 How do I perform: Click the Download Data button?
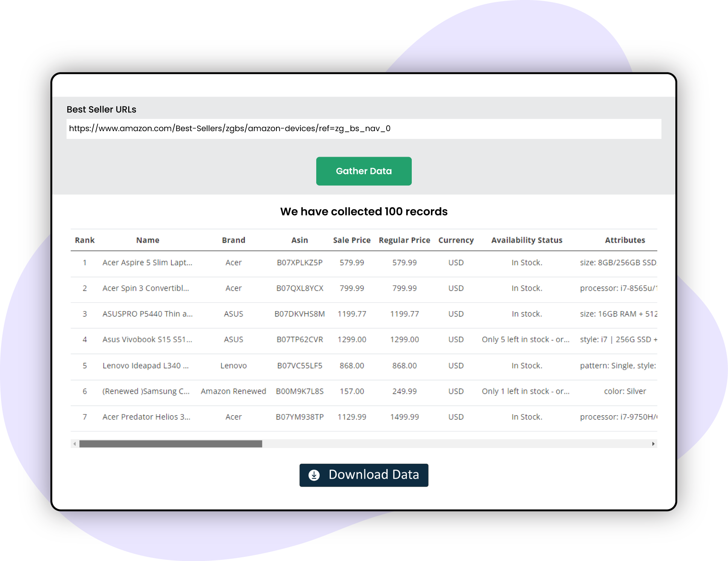pyautogui.click(x=364, y=475)
